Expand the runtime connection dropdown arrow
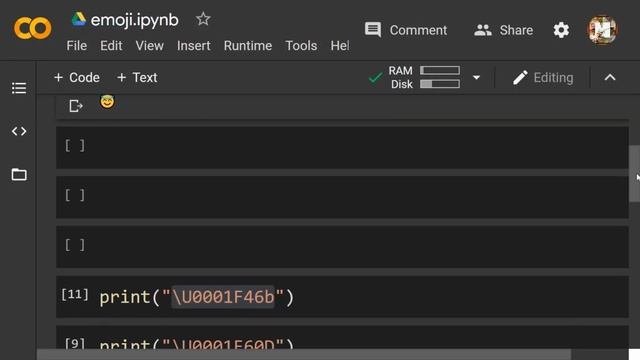This screenshot has height=360, width=640. (476, 78)
